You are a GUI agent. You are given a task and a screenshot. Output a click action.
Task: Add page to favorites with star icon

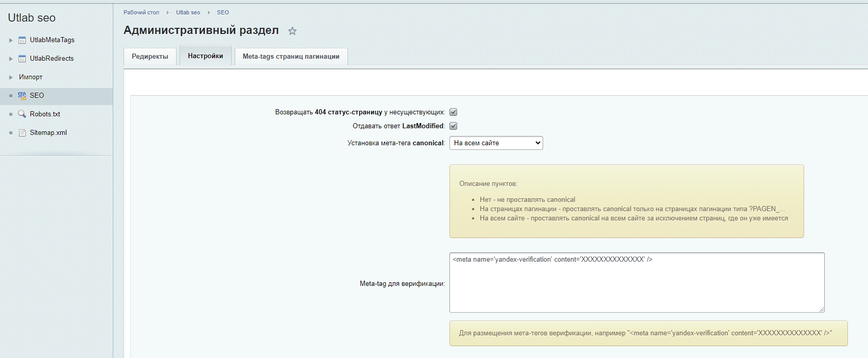point(292,31)
